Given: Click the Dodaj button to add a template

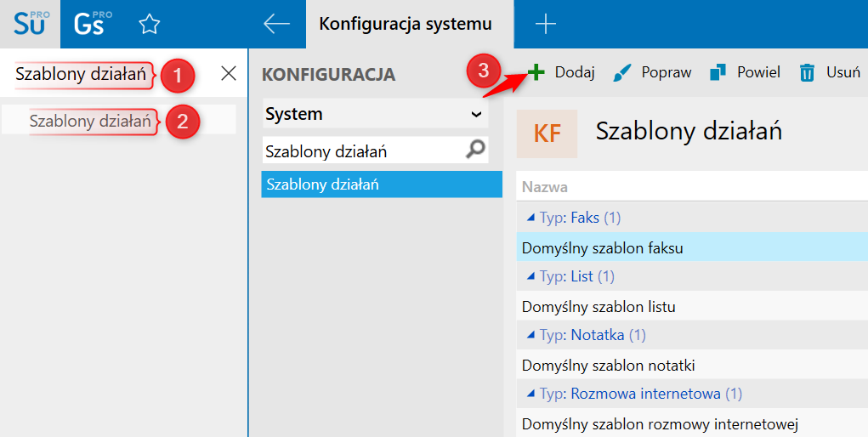Looking at the screenshot, I should coord(561,73).
